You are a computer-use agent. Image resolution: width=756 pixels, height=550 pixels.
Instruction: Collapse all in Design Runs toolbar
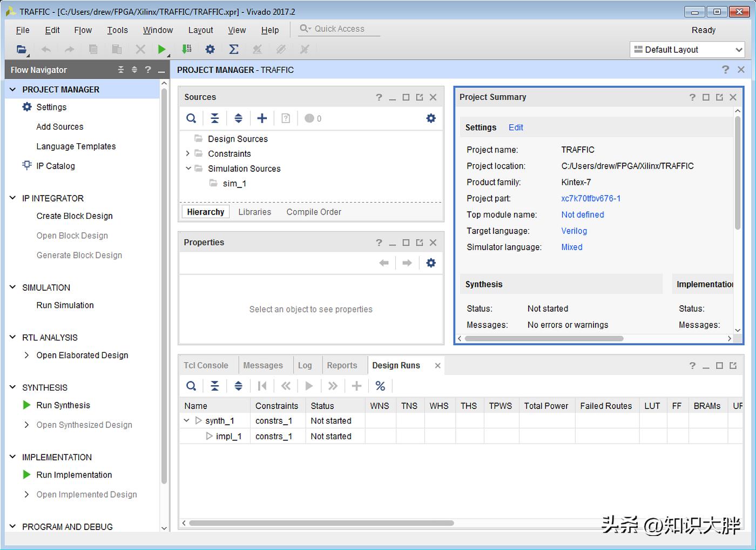pos(215,386)
